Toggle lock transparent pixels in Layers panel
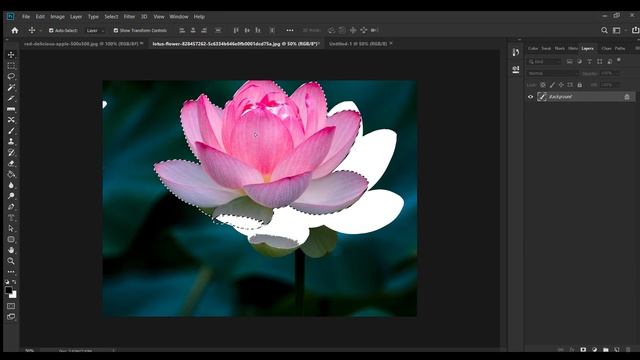The width and height of the screenshot is (640, 360). pyautogui.click(x=543, y=85)
